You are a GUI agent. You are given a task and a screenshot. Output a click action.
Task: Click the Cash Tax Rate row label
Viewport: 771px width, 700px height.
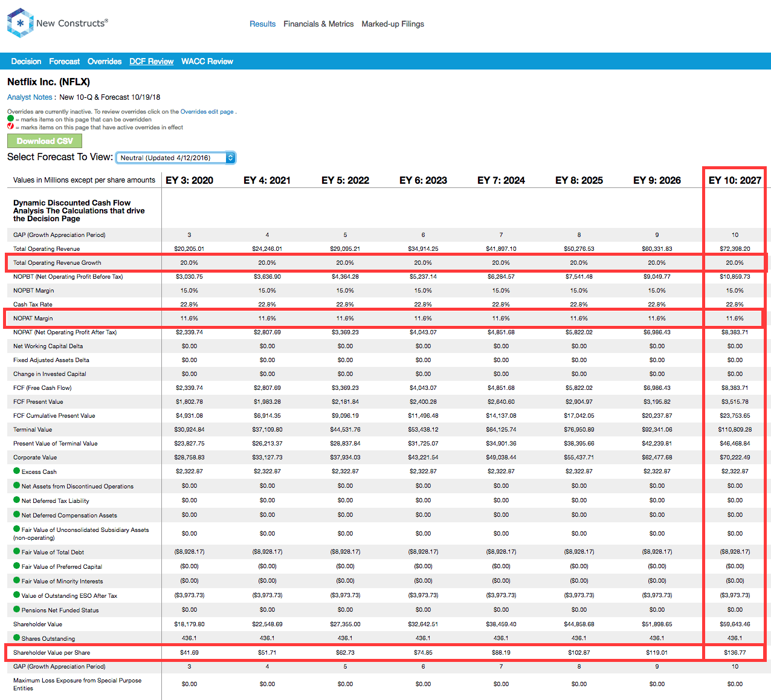[33, 305]
